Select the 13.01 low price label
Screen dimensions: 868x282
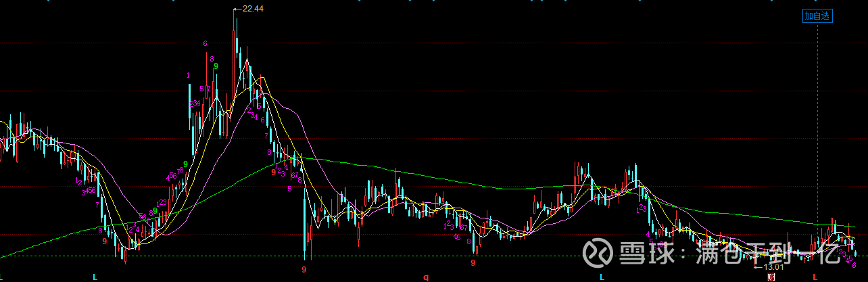773,267
